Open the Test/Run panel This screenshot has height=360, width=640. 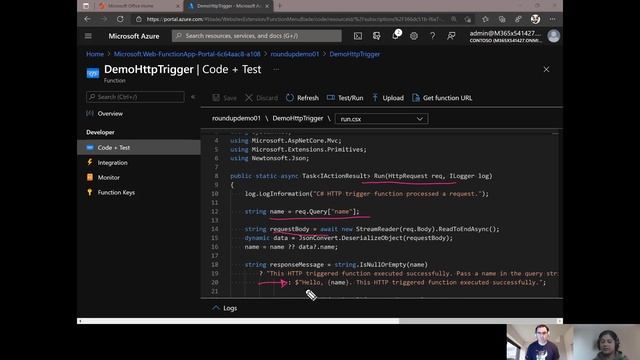click(345, 98)
